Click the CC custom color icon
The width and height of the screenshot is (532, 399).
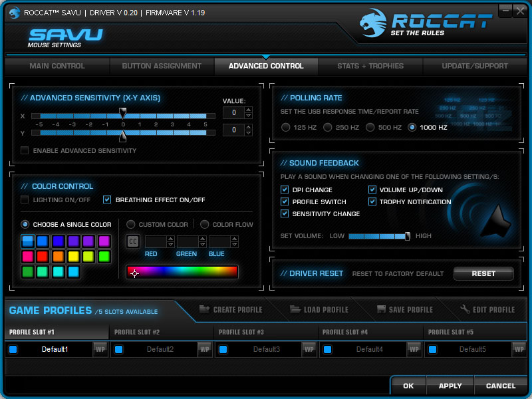point(133,241)
